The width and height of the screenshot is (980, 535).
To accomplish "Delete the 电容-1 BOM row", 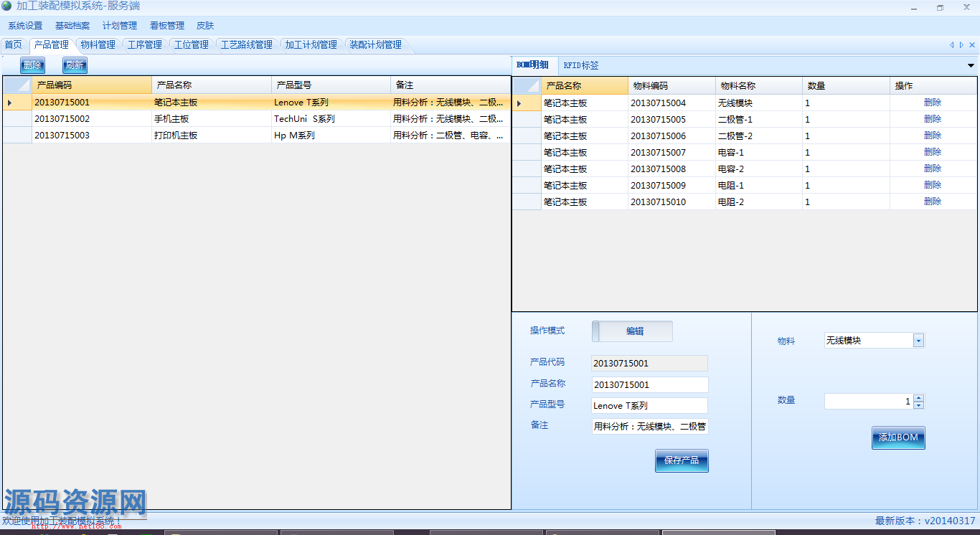I will (x=933, y=152).
